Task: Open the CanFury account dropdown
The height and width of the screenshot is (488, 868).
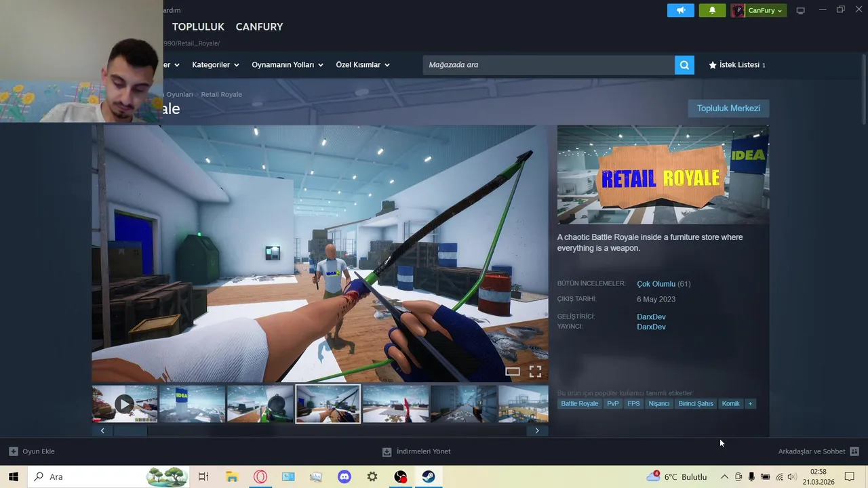Action: pyautogui.click(x=759, y=10)
